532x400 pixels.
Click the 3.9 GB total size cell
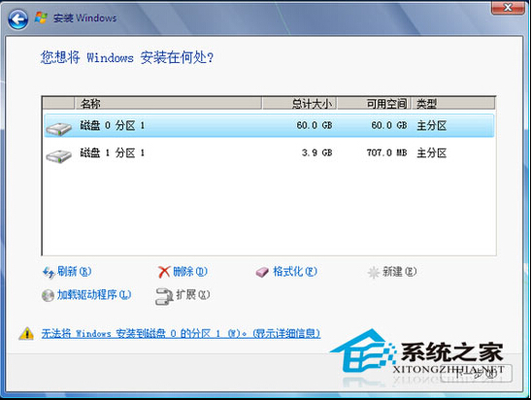click(x=316, y=152)
